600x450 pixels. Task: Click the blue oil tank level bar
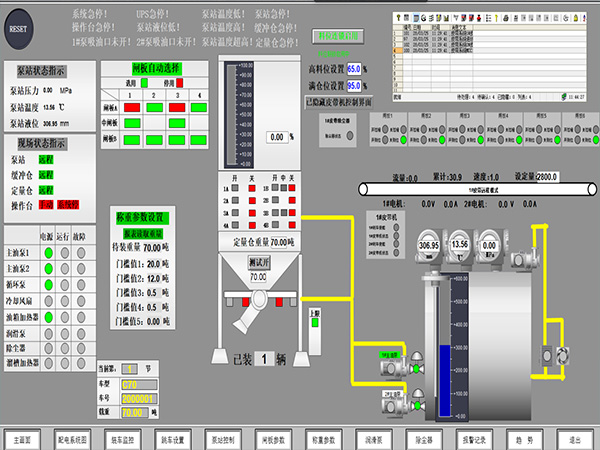(x=445, y=380)
